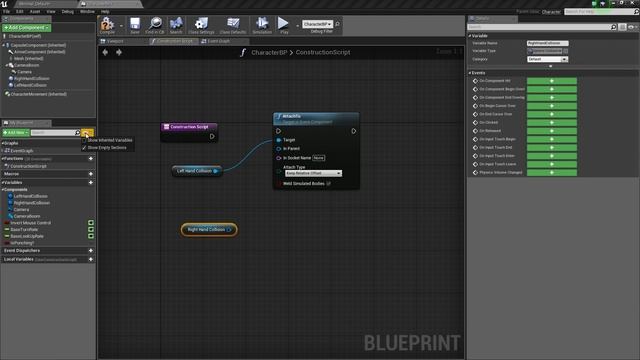Open Class Settings from the toolbar
The image size is (640, 360).
pos(201,25)
